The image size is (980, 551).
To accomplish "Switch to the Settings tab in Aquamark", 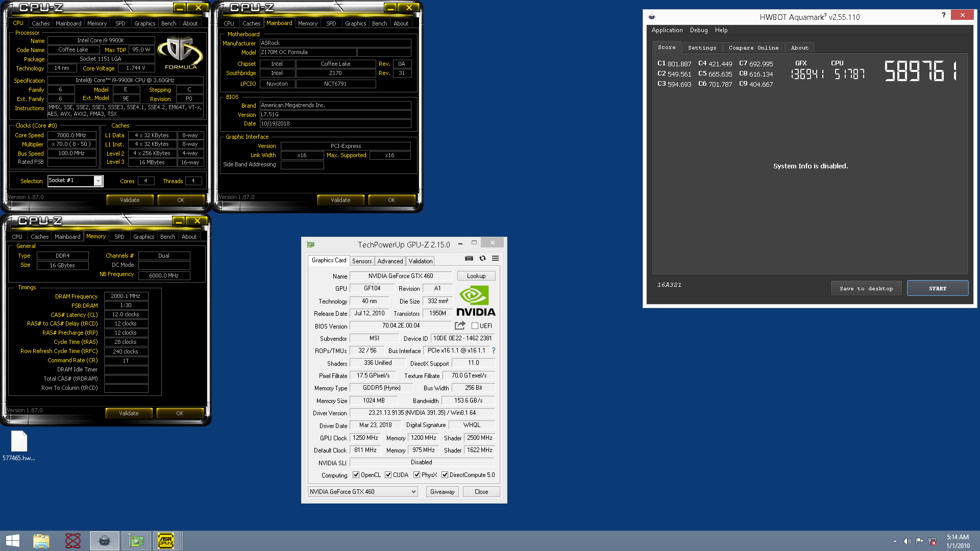I will (702, 47).
